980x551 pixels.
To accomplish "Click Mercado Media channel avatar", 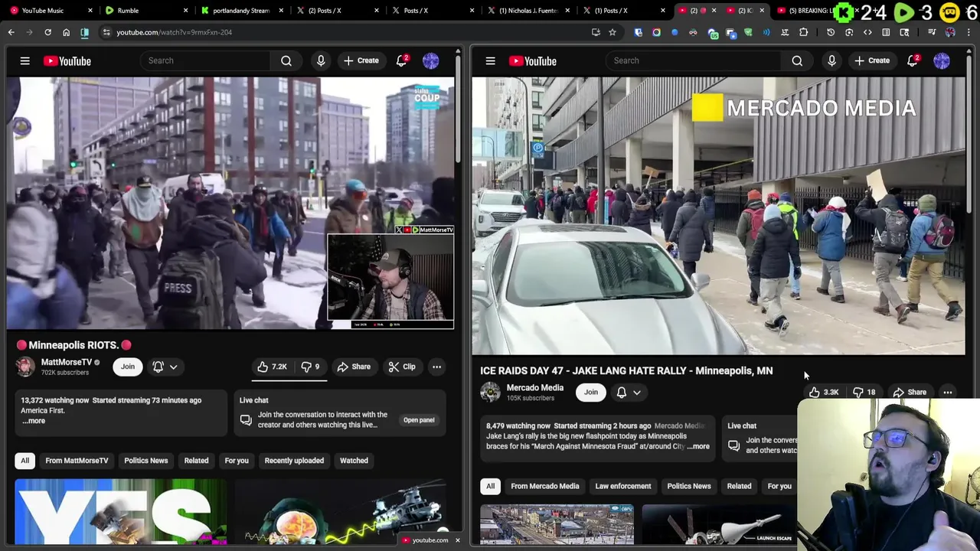I will (490, 392).
